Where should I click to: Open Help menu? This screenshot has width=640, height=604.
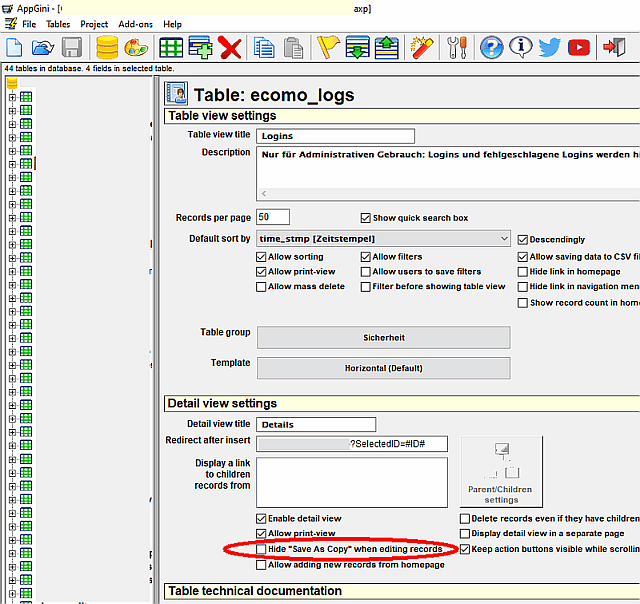click(x=172, y=24)
